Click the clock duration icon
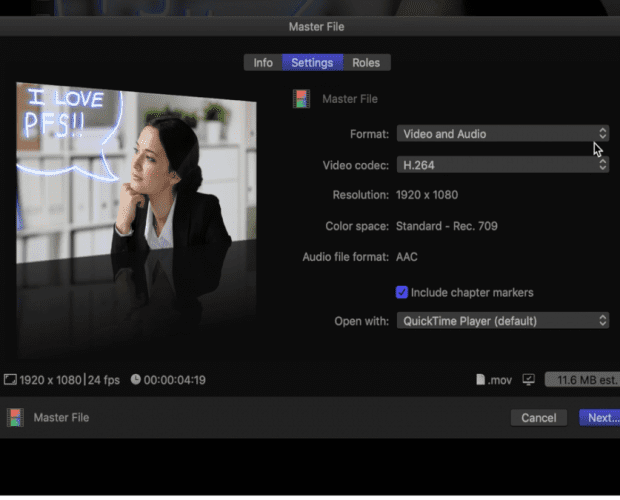Viewport: 620px width, 500px height. 136,379
